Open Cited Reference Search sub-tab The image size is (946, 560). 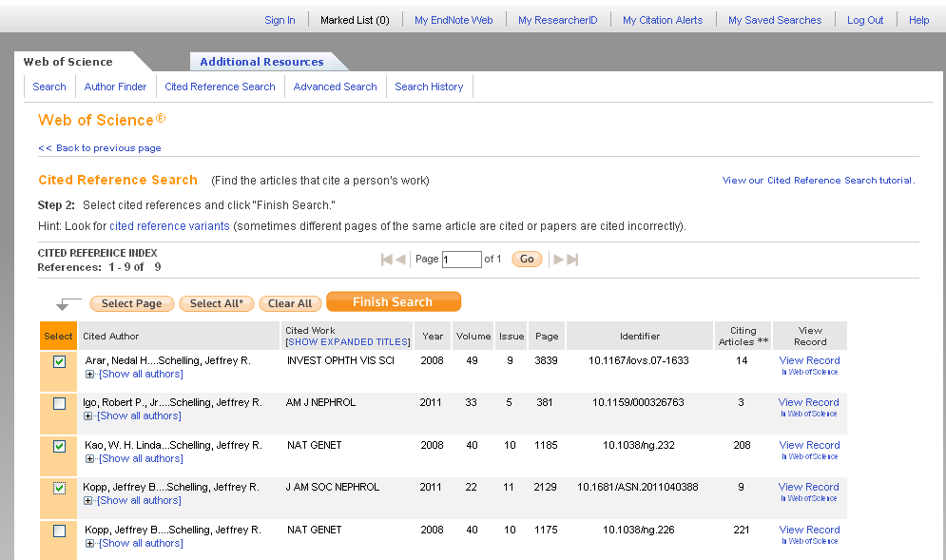click(220, 87)
